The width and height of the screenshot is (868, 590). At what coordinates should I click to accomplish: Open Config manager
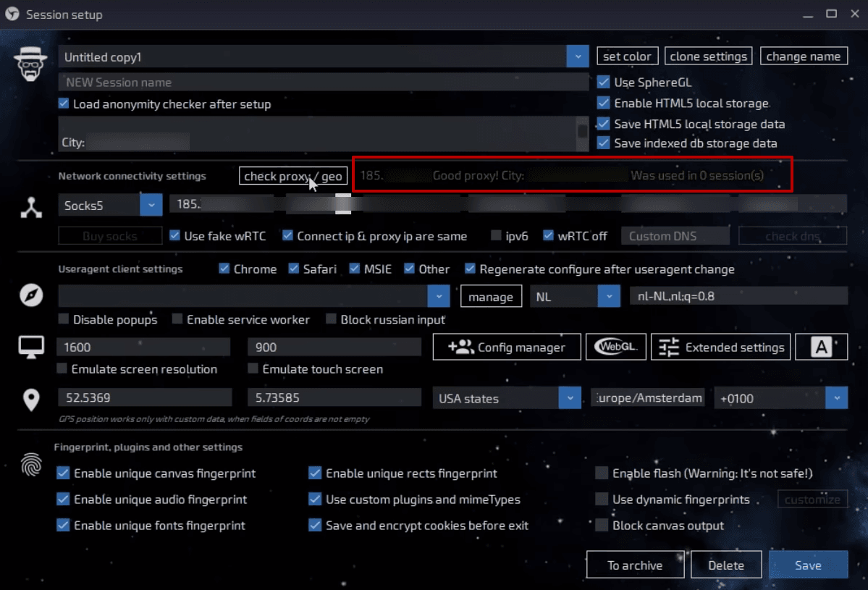pyautogui.click(x=507, y=347)
